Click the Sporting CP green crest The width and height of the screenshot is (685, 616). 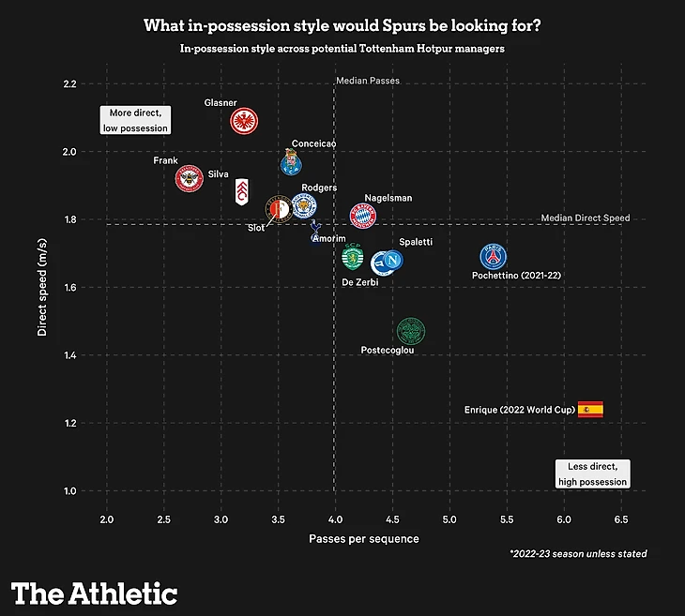click(353, 257)
